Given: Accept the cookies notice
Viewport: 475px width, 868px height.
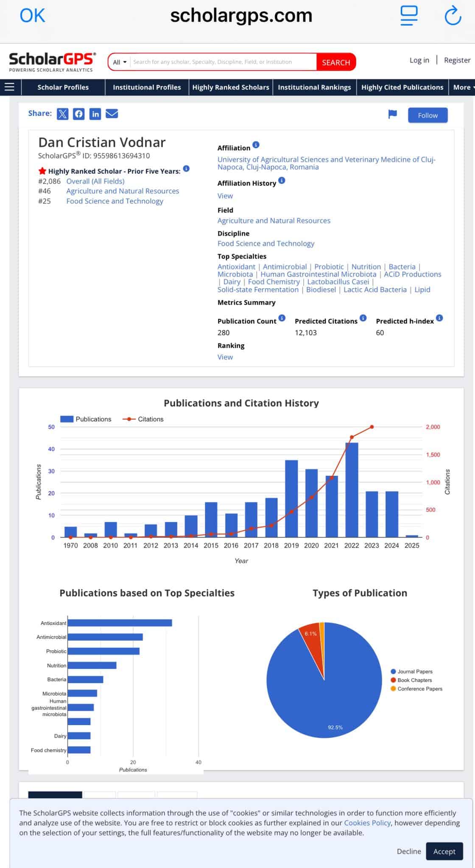Looking at the screenshot, I should click(x=444, y=851).
